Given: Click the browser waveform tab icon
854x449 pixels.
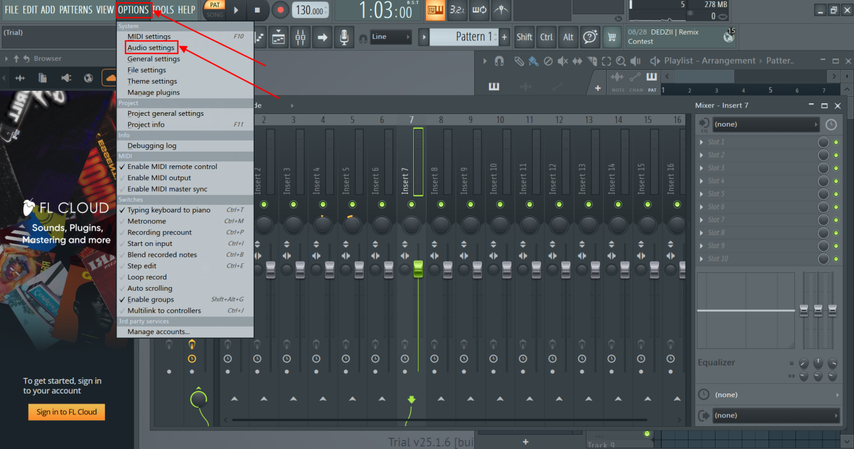Looking at the screenshot, I should pyautogui.click(x=20, y=78).
